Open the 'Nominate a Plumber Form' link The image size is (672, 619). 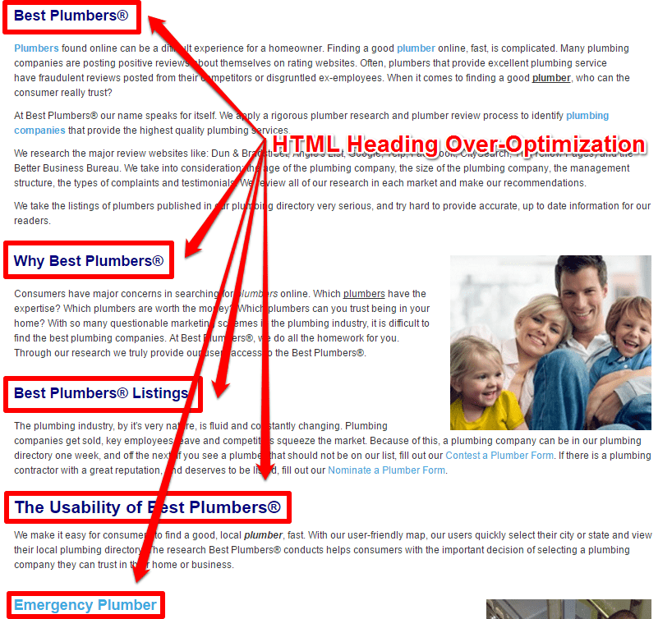point(386,470)
